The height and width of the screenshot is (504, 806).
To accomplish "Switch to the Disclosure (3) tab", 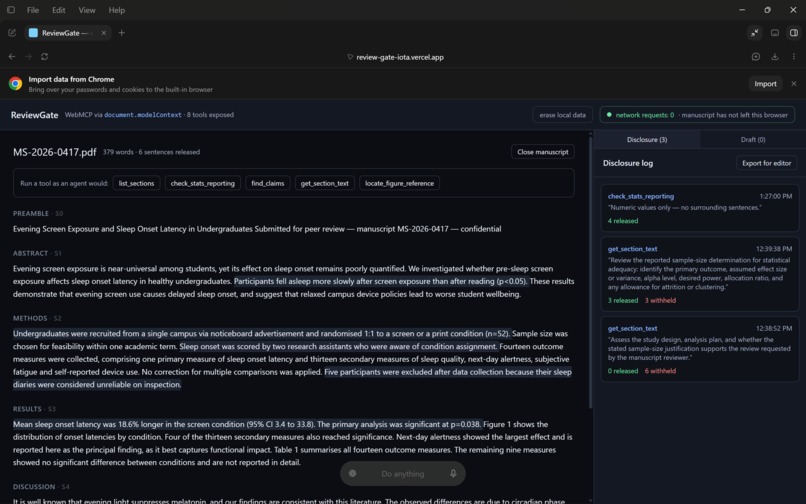I will [647, 139].
